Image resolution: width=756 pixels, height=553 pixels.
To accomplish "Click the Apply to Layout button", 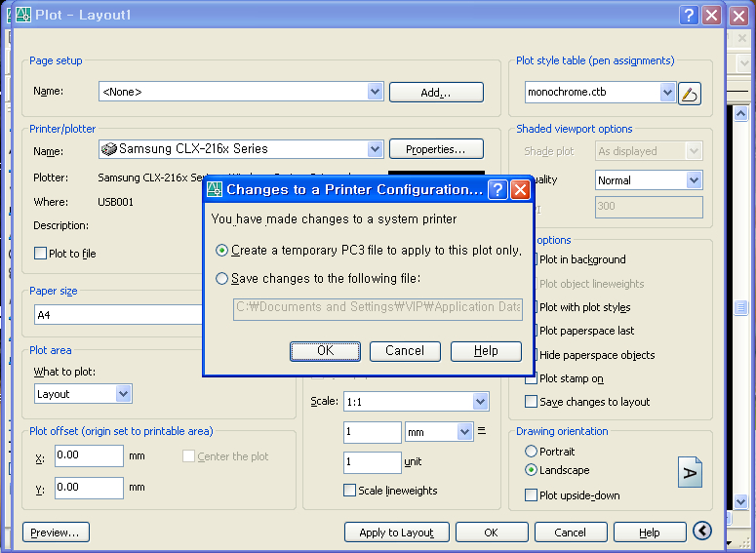I will pyautogui.click(x=397, y=533).
